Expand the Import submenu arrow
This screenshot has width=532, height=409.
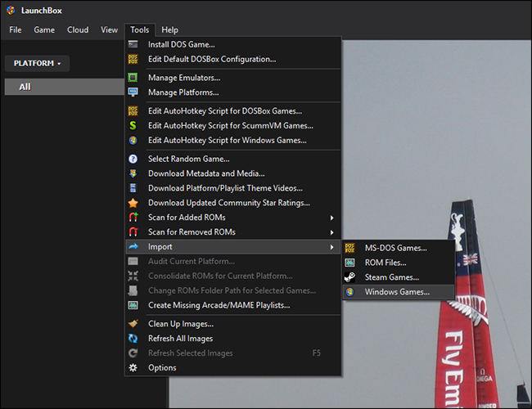tap(331, 247)
